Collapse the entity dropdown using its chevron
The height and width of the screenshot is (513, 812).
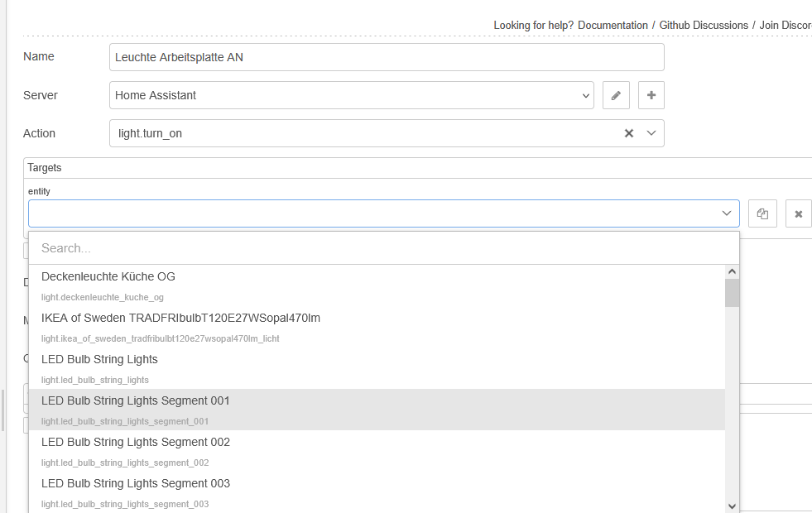726,213
